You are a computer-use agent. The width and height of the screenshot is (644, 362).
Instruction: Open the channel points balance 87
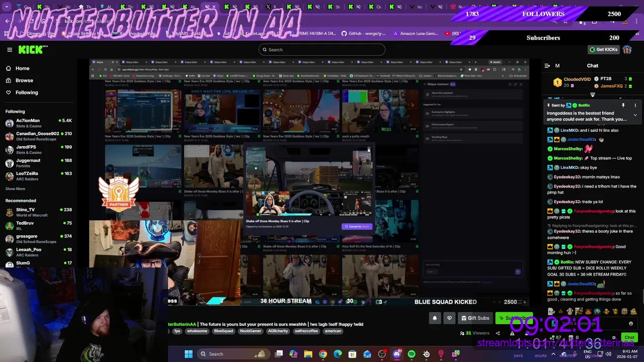point(555,337)
